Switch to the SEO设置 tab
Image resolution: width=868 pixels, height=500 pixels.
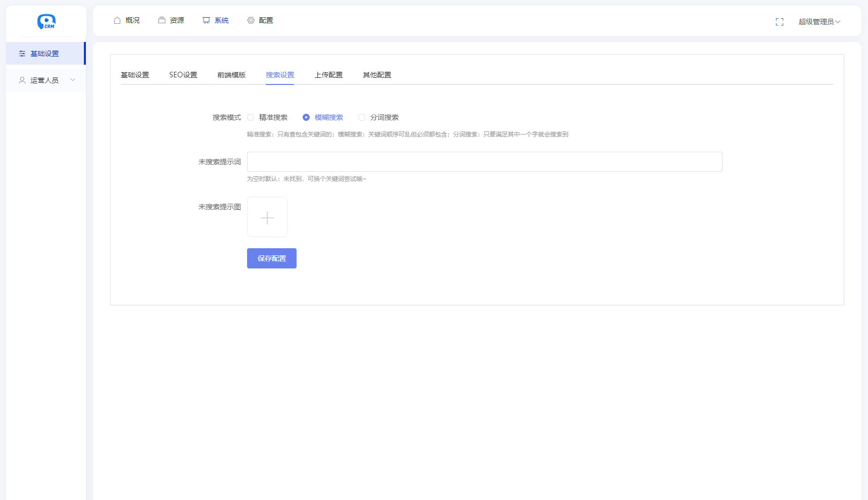pyautogui.click(x=183, y=74)
